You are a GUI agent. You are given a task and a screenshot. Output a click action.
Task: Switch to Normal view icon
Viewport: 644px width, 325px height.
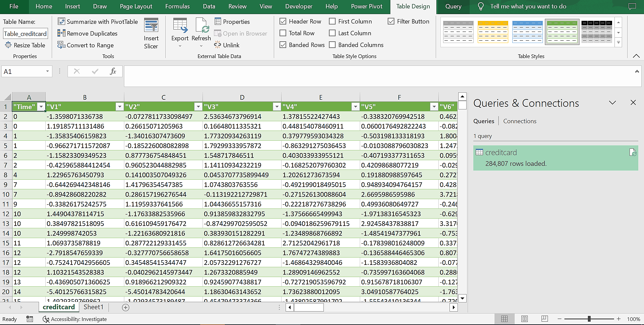pyautogui.click(x=504, y=319)
